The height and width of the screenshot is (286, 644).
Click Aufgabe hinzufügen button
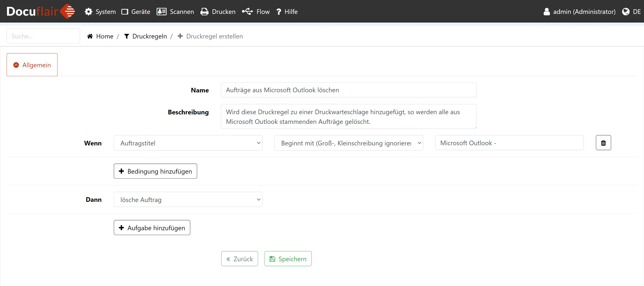coord(152,228)
